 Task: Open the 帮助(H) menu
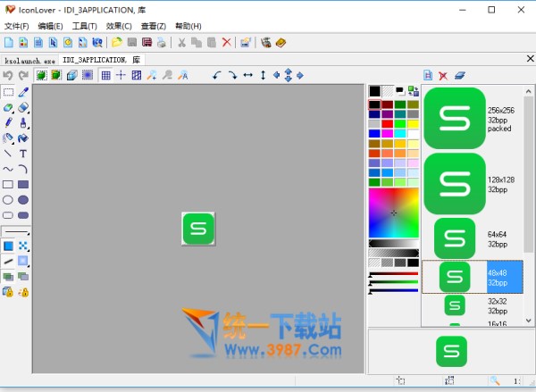coord(188,26)
